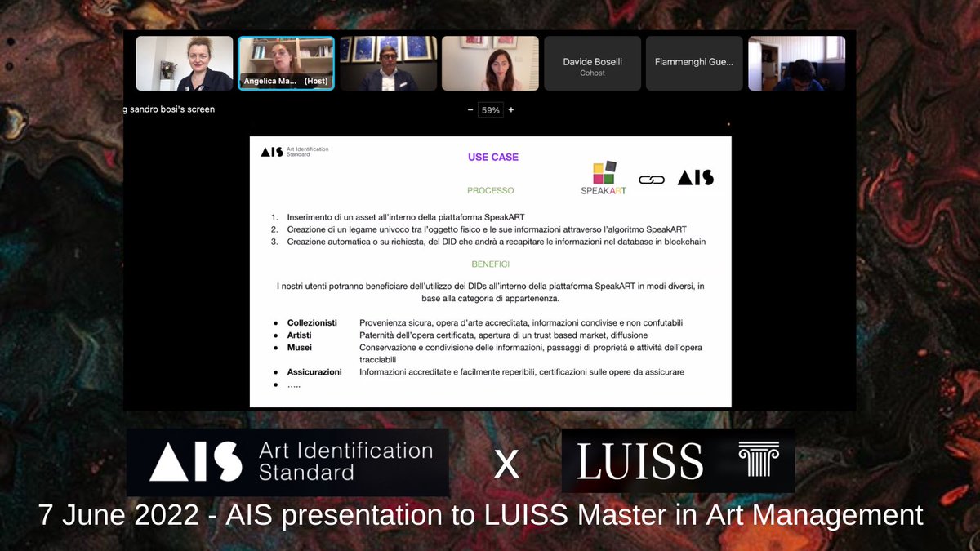The height and width of the screenshot is (551, 980).
Task: Click the chain link icon on slide
Action: (x=652, y=180)
